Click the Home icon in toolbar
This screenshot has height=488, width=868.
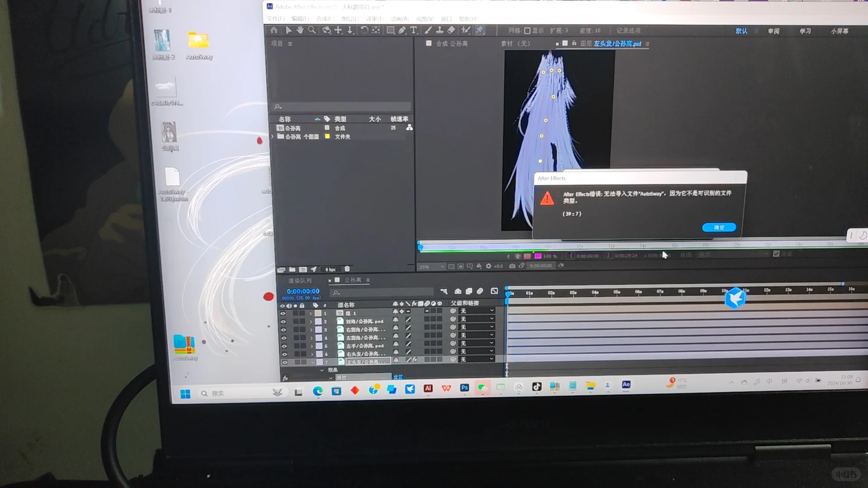click(x=274, y=30)
